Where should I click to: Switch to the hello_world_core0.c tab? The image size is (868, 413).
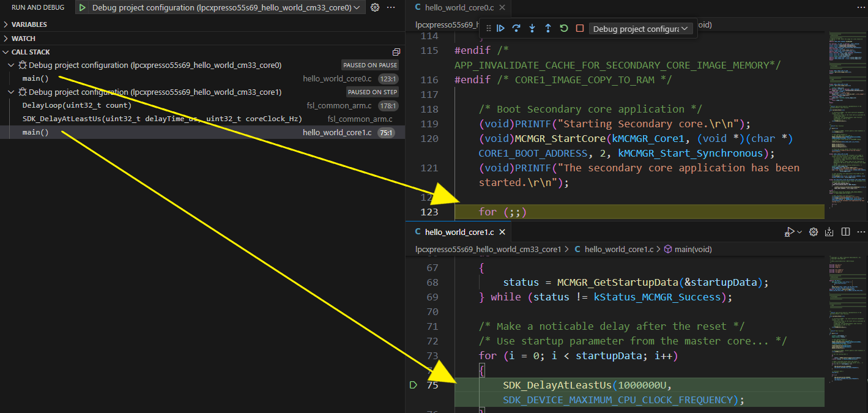point(460,7)
